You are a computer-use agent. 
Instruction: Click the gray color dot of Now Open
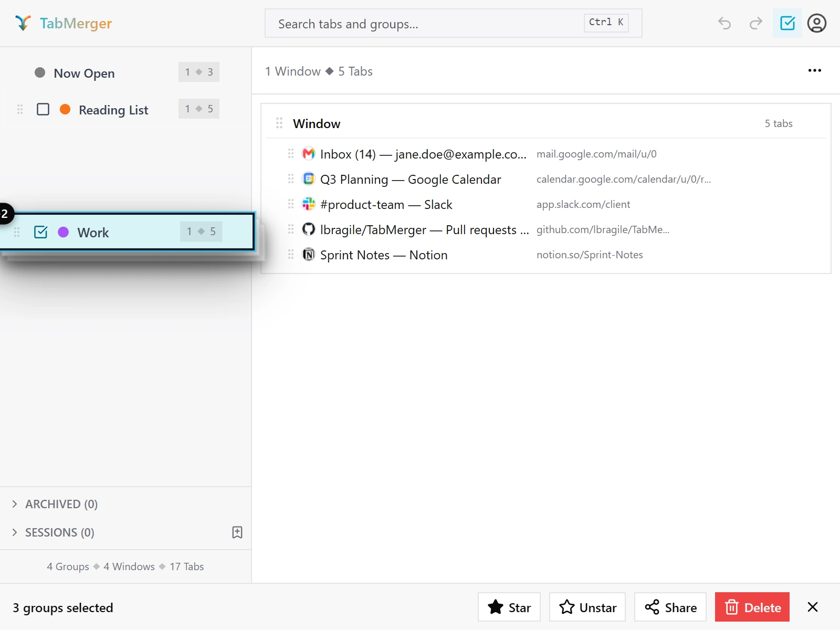(40, 72)
